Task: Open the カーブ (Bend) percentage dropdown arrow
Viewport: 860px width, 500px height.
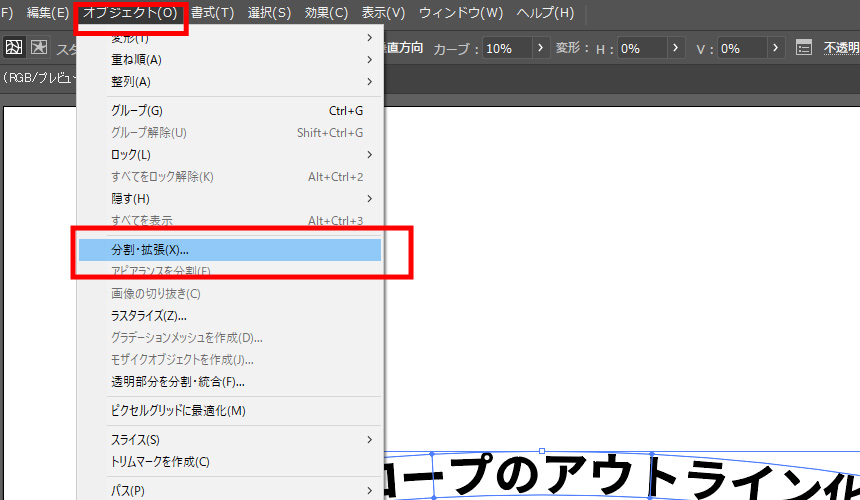Action: [x=541, y=48]
